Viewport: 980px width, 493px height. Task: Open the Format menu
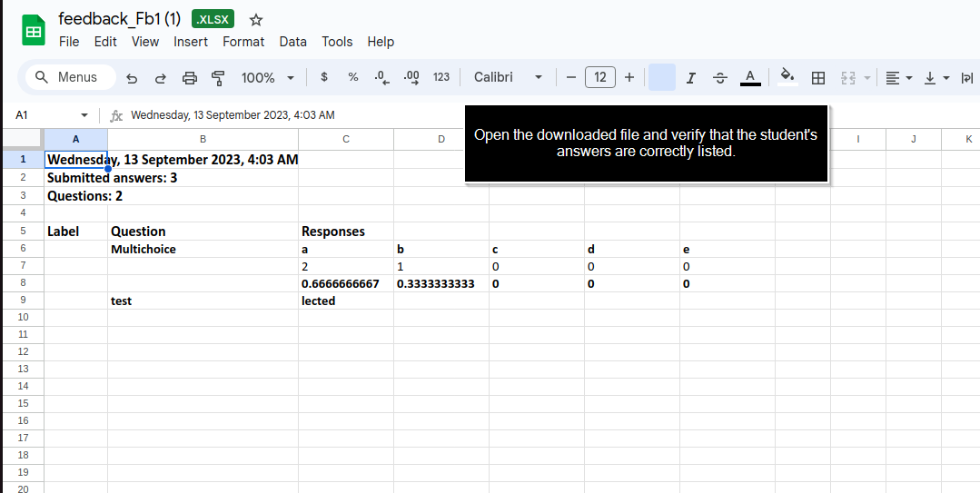coord(243,42)
